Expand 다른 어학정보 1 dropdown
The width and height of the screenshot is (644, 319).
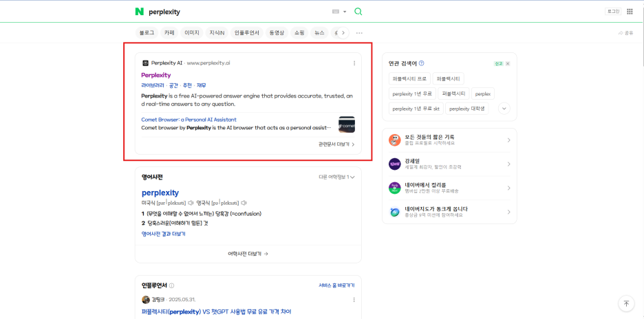pos(336,177)
